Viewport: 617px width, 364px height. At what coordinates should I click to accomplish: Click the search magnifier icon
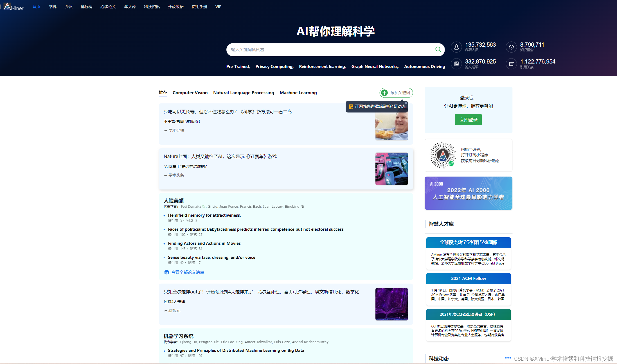point(438,49)
